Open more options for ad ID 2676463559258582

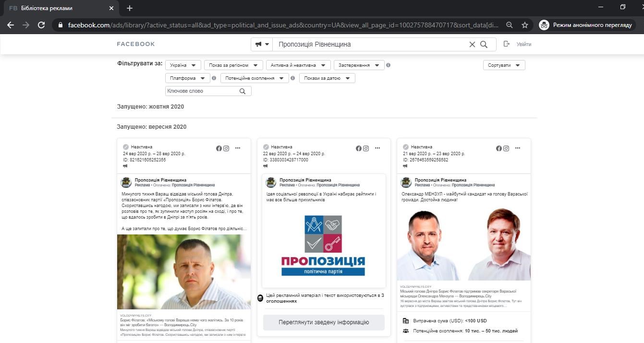[x=518, y=148]
